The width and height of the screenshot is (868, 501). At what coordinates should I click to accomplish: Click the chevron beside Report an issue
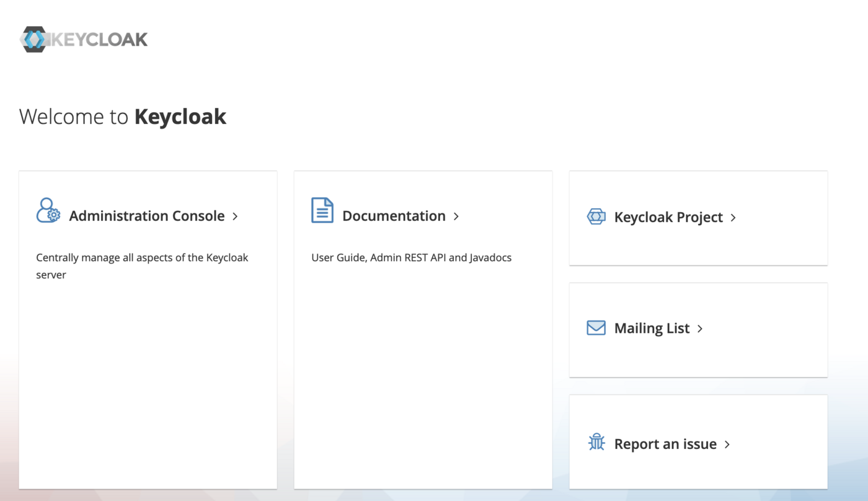point(727,444)
